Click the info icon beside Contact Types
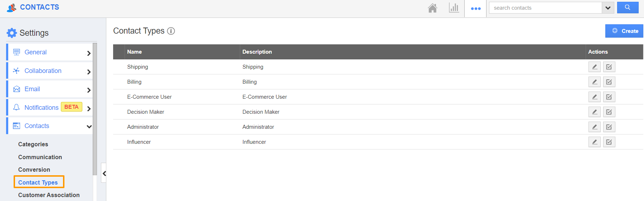 coord(171,31)
